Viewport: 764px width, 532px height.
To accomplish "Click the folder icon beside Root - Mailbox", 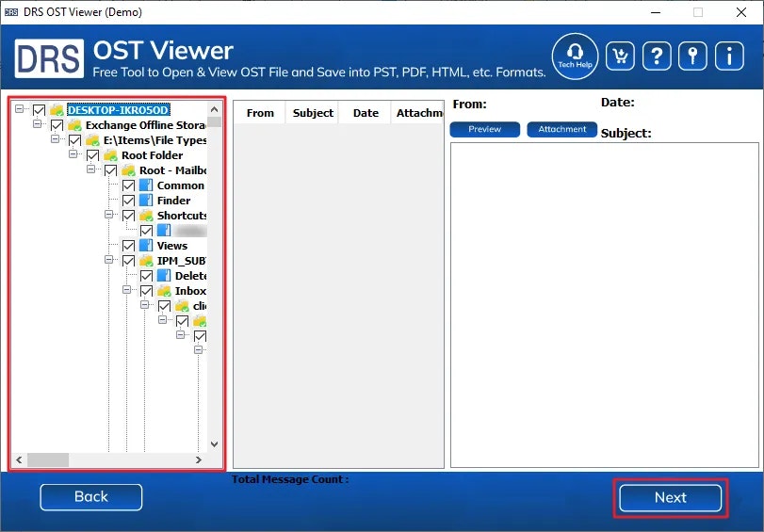I will click(x=129, y=170).
